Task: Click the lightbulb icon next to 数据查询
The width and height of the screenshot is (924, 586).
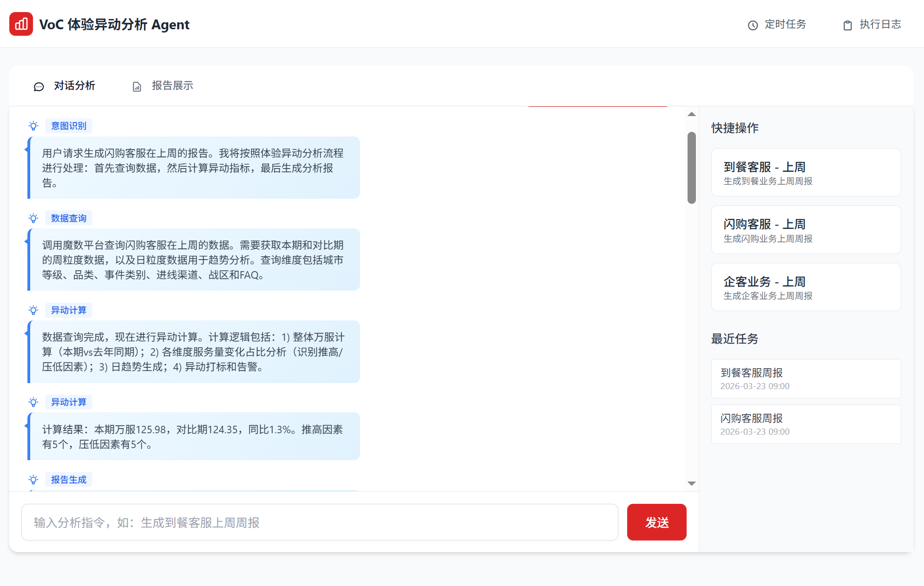Action: pos(33,218)
